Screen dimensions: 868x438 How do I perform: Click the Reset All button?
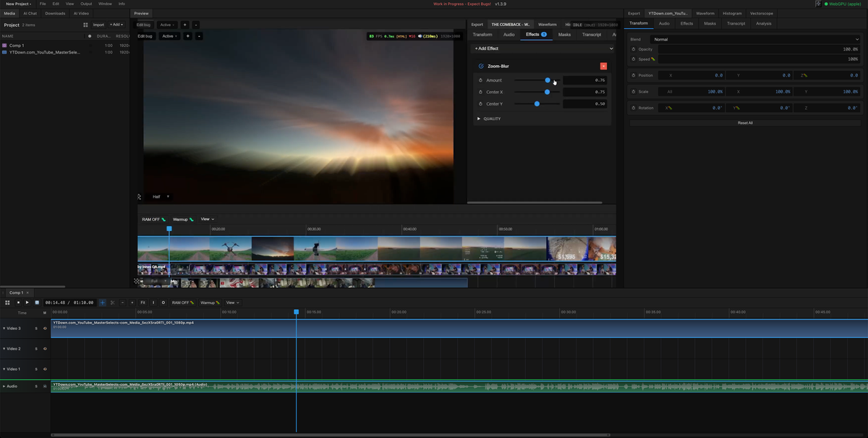pos(745,123)
